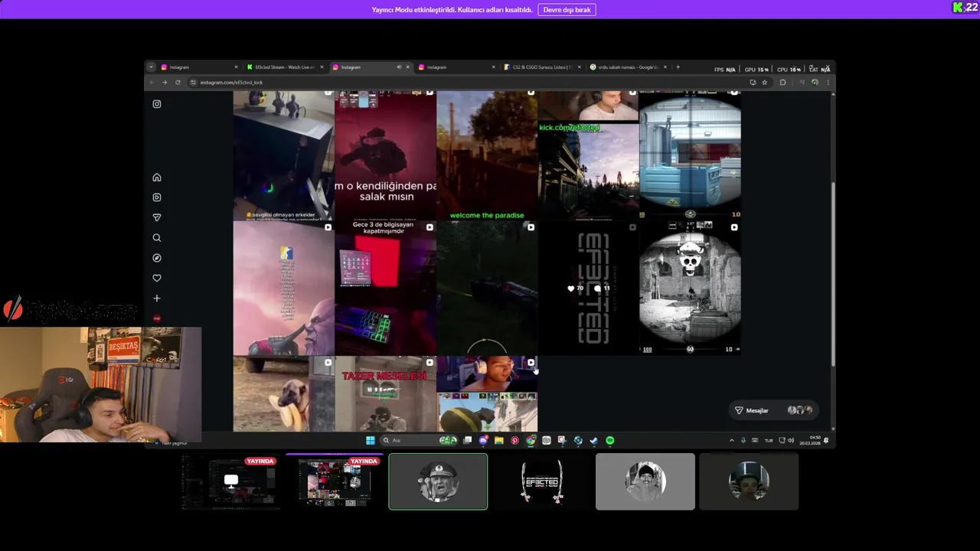Screen dimensions: 980x551
Task: Open reel with kick.com/ef3cted overlay
Action: pos(588,155)
